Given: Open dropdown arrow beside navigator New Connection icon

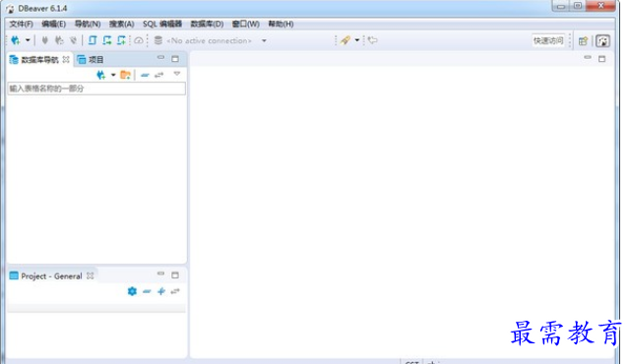Looking at the screenshot, I should tap(113, 75).
